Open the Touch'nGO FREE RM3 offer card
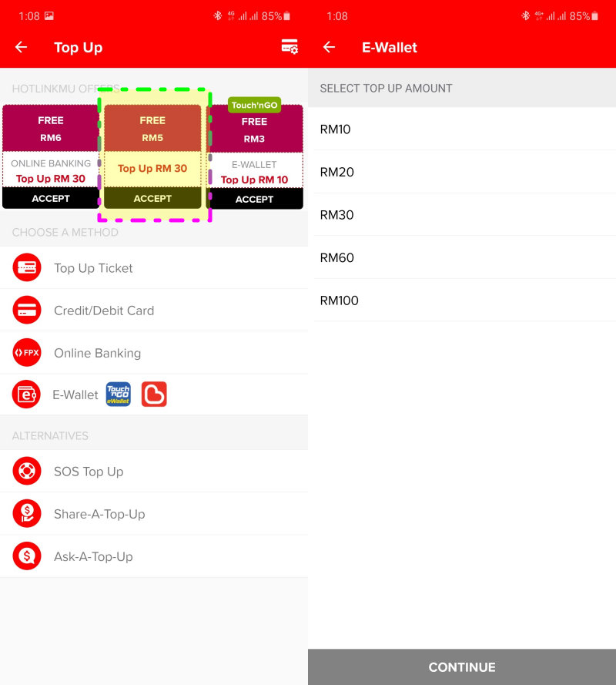Viewport: 616px width, 685px height. tap(255, 153)
